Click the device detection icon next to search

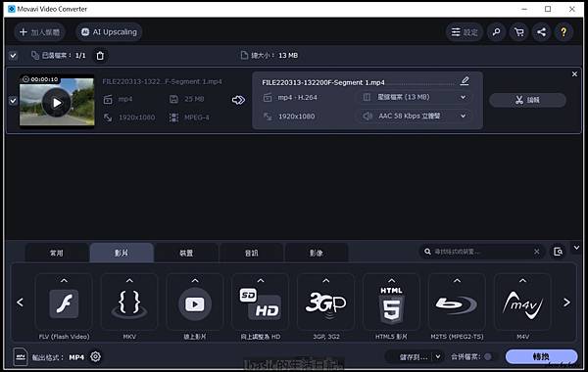558,252
